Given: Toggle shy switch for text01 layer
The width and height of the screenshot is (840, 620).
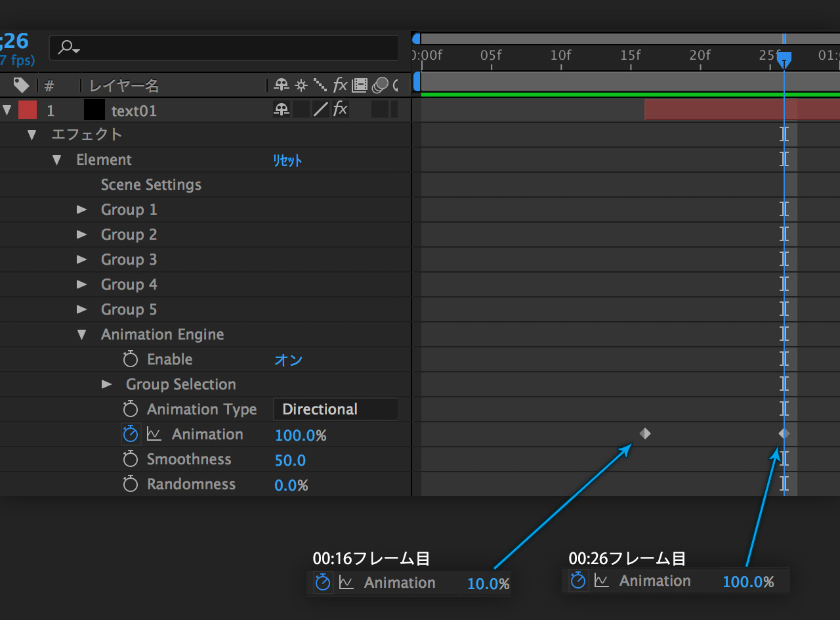Looking at the screenshot, I should pos(282,110).
